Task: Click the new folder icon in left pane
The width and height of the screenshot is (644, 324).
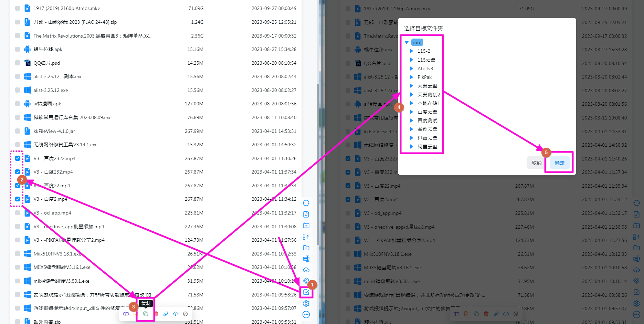Action: (306, 226)
